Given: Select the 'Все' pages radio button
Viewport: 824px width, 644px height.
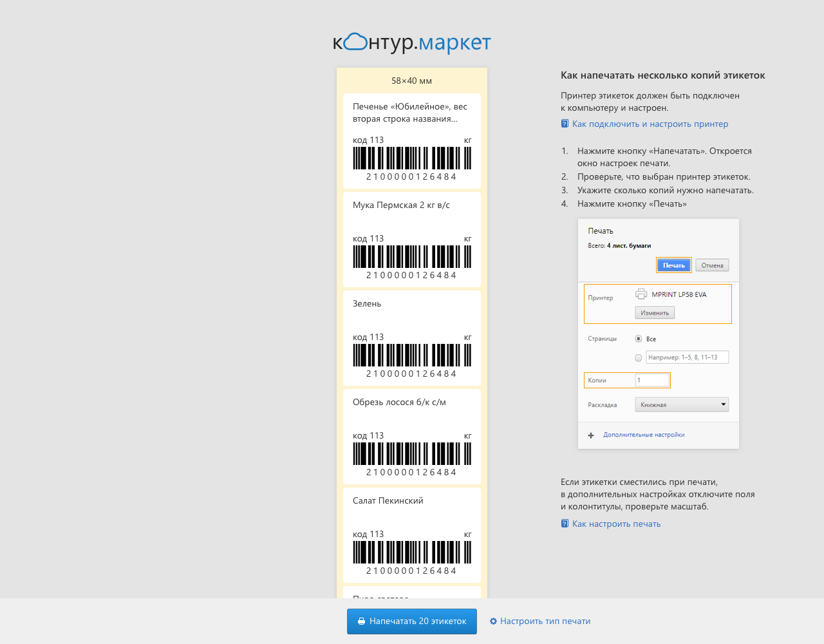Looking at the screenshot, I should (x=639, y=339).
